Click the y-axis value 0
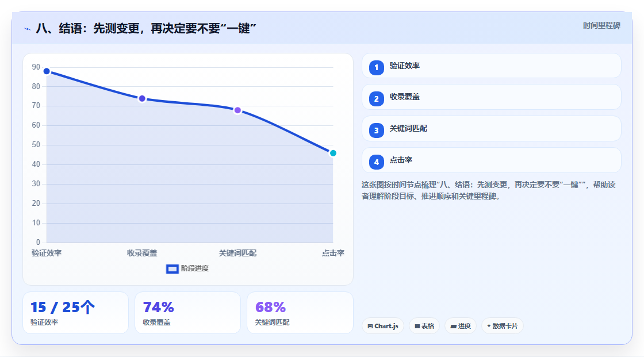Screen dimensions: 644x357 (x=38, y=243)
